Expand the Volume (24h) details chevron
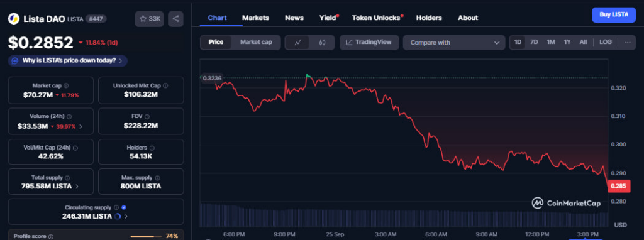This screenshot has width=644, height=240. click(80, 126)
